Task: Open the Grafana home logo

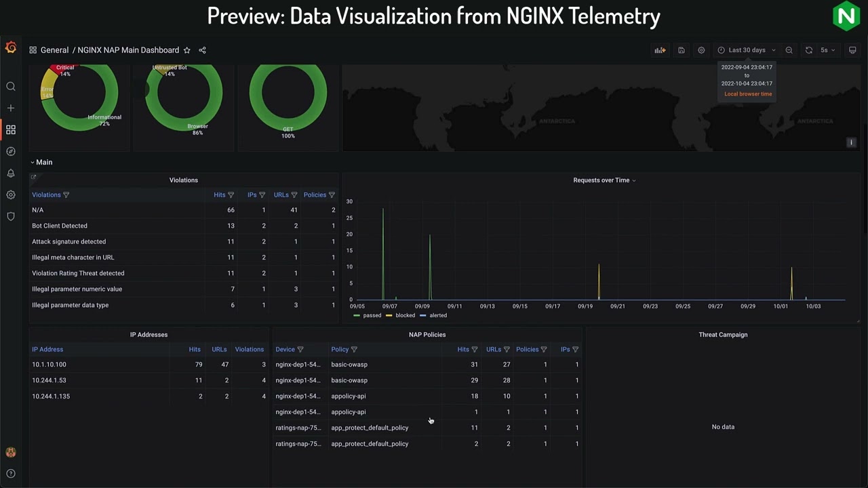Action: point(11,47)
